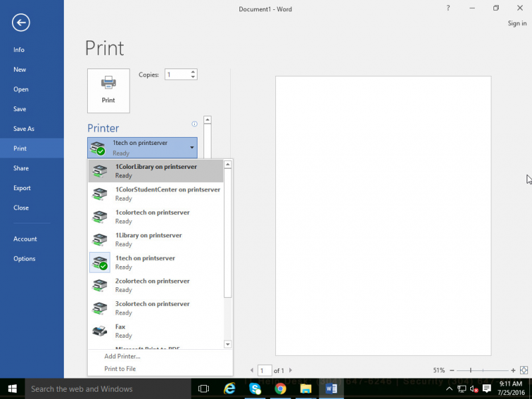This screenshot has width=532, height=399.
Task: Open the Action Center notifications
Action: pyautogui.click(x=487, y=389)
